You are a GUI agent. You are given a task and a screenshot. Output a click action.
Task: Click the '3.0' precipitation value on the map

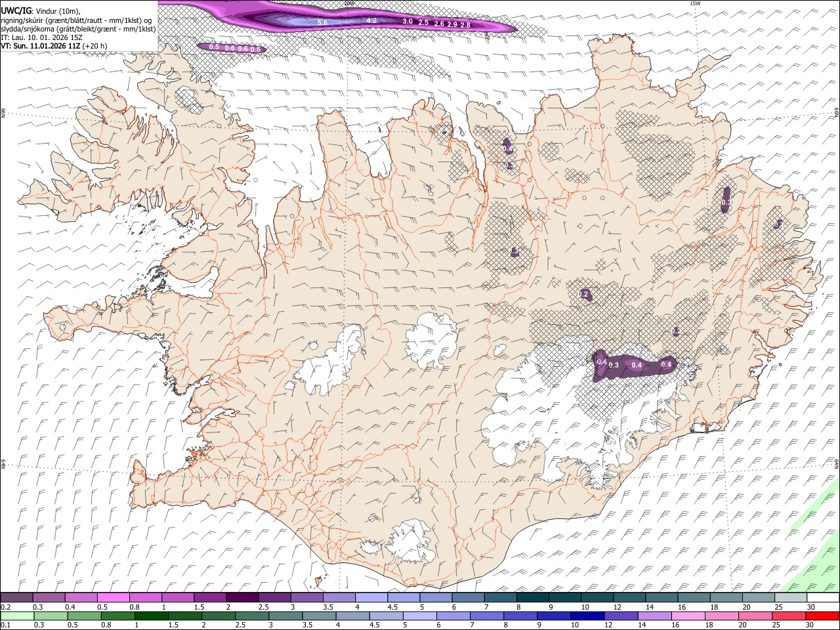point(408,22)
